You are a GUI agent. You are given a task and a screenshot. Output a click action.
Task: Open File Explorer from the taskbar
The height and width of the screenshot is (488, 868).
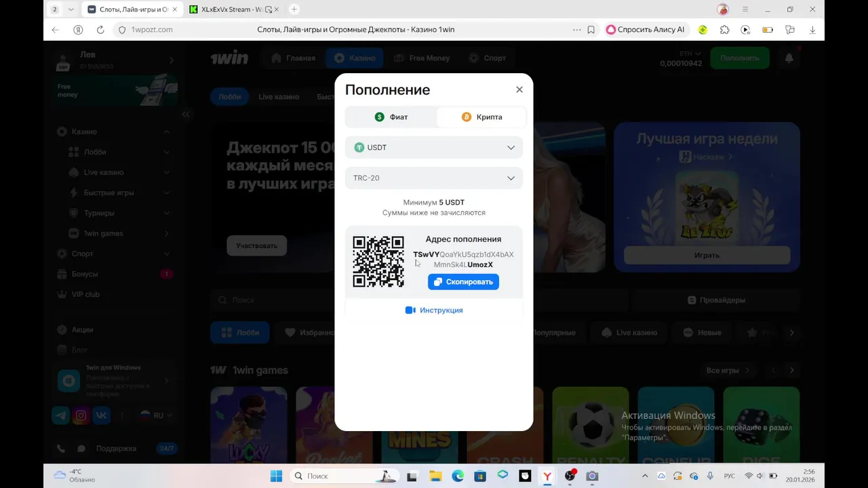pyautogui.click(x=435, y=476)
